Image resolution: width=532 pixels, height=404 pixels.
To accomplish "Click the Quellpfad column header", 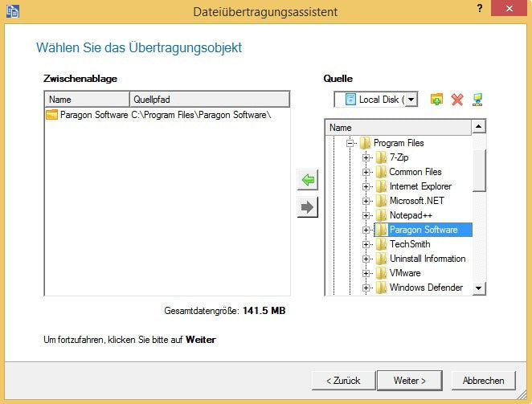I will coord(210,100).
